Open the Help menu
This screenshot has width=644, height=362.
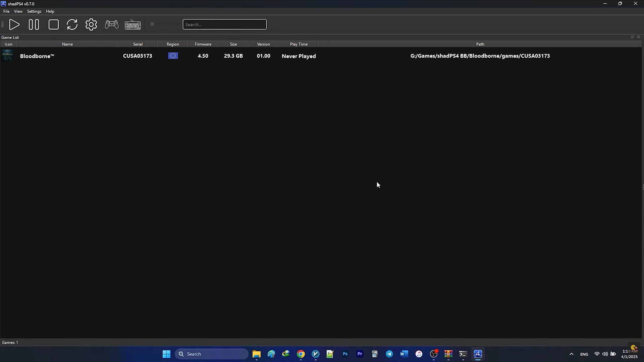50,11
